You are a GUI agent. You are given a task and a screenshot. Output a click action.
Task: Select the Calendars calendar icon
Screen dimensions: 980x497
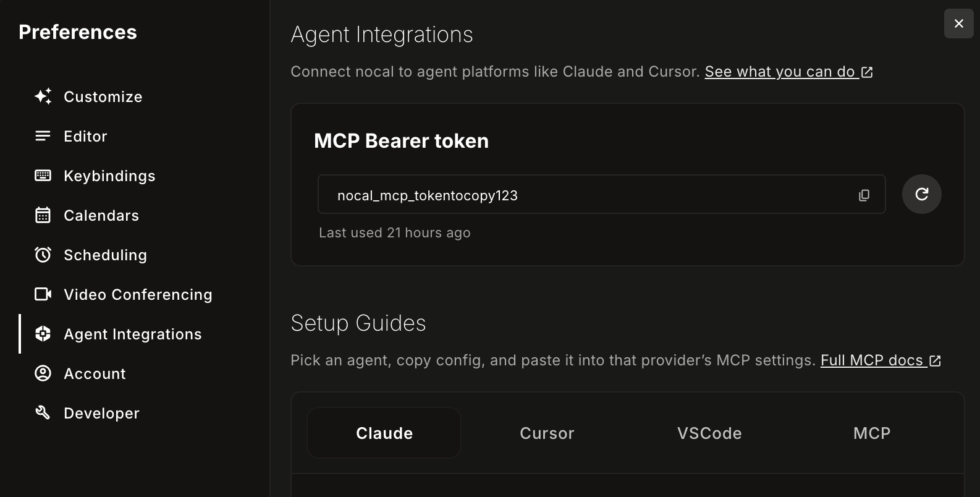pyautogui.click(x=42, y=215)
